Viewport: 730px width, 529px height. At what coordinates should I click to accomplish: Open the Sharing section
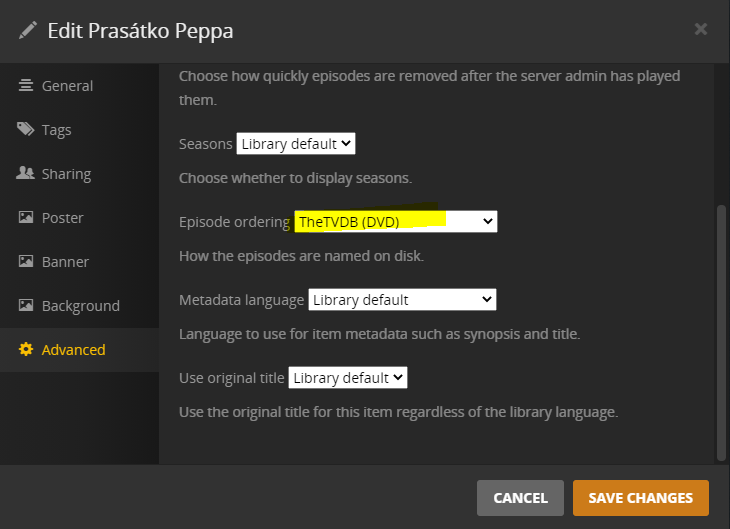pyautogui.click(x=66, y=174)
